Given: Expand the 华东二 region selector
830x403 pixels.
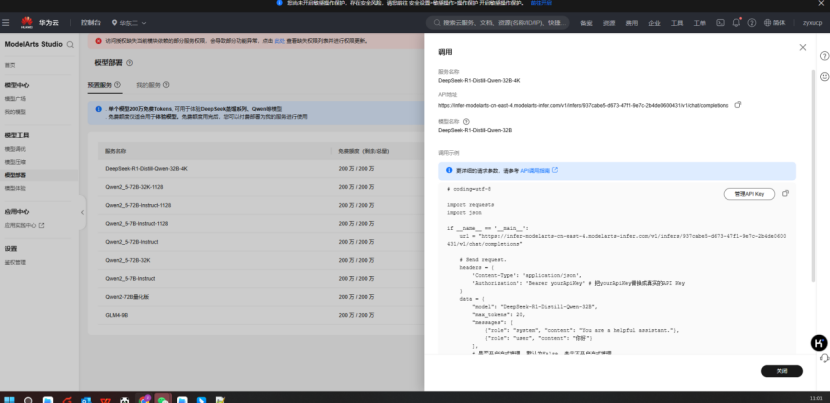Looking at the screenshot, I should 129,23.
